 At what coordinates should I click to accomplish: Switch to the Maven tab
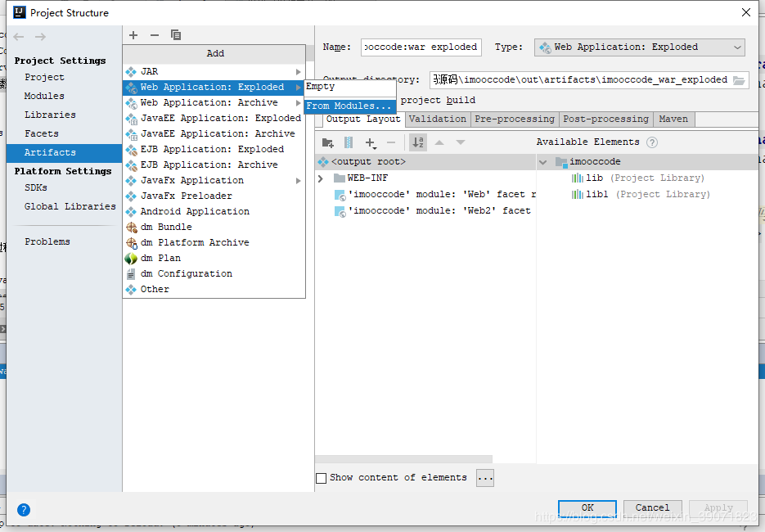tap(673, 119)
